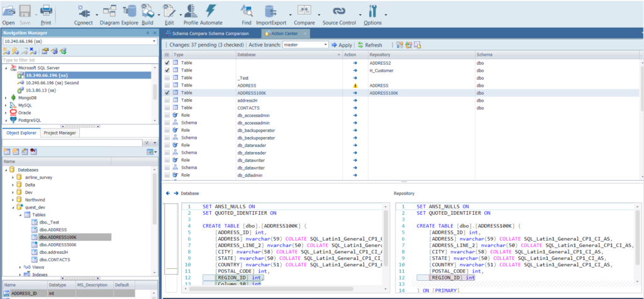Expand the Oracle node

(x=6, y=113)
